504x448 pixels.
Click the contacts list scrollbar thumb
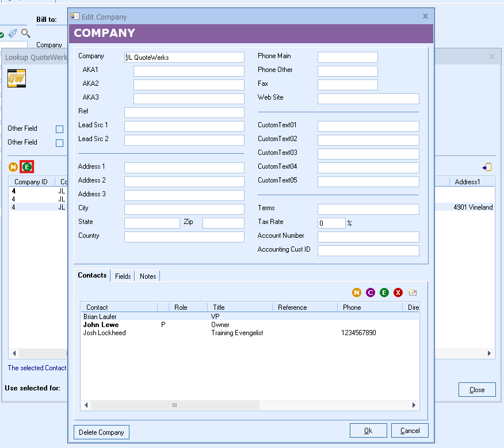(x=175, y=405)
